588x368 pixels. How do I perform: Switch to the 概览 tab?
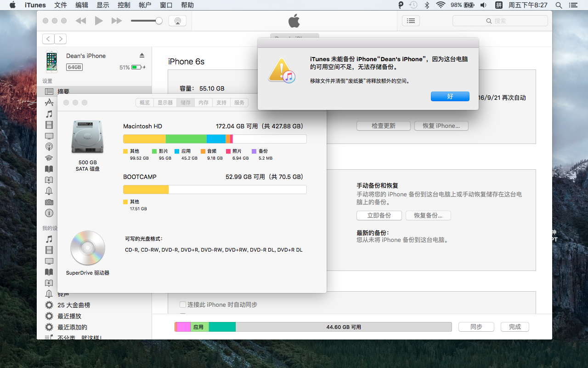pos(145,103)
